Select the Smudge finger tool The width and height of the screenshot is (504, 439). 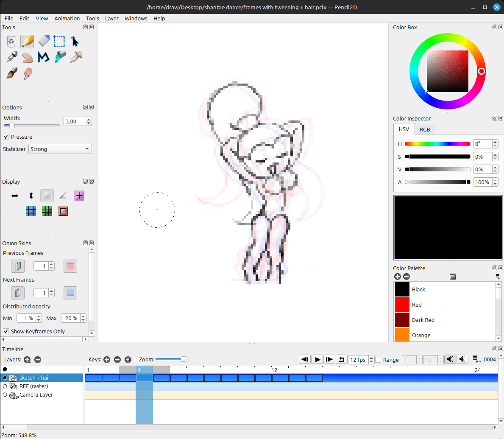coord(27,73)
